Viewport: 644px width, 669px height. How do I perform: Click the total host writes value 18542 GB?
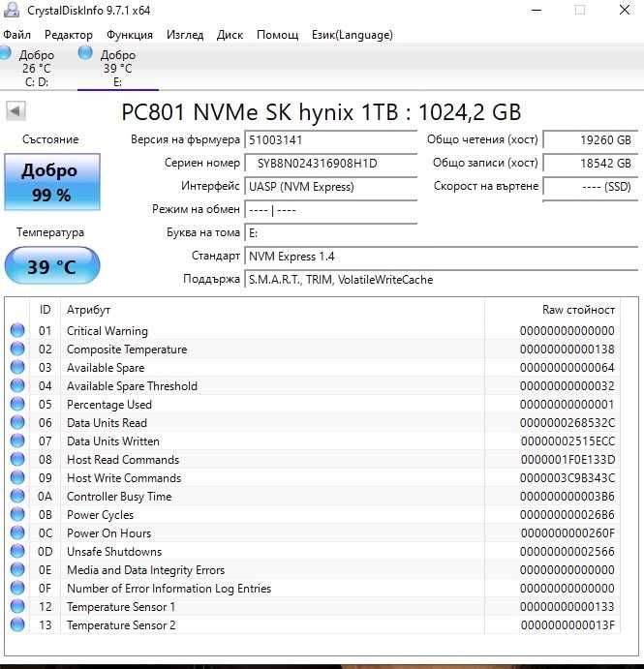tap(591, 163)
